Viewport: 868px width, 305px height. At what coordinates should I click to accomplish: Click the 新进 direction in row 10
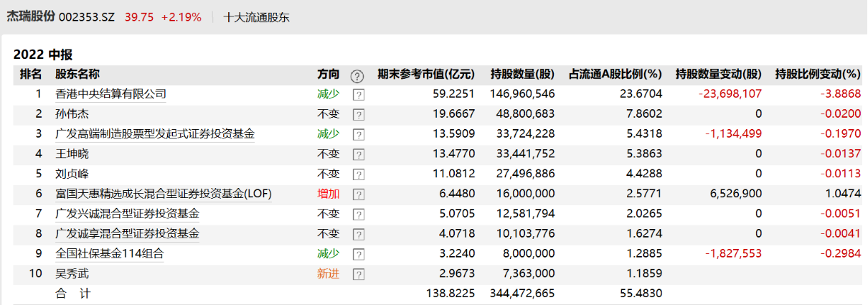click(x=329, y=274)
